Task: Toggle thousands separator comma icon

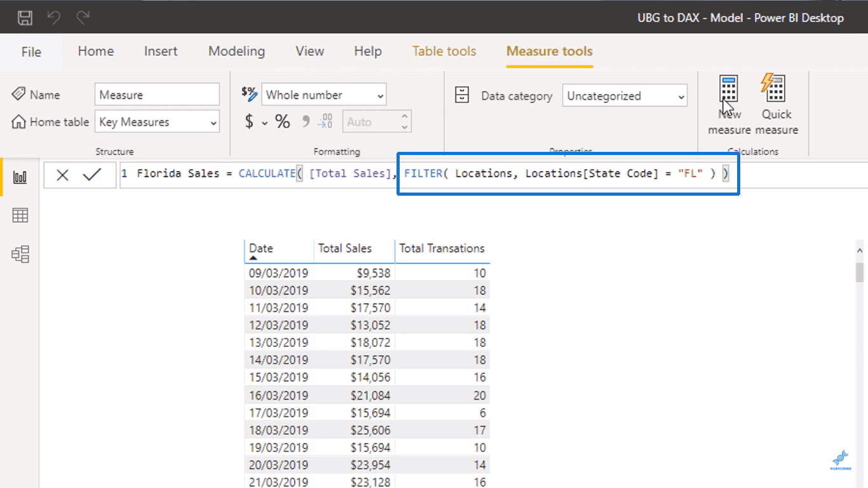Action: 305,121
